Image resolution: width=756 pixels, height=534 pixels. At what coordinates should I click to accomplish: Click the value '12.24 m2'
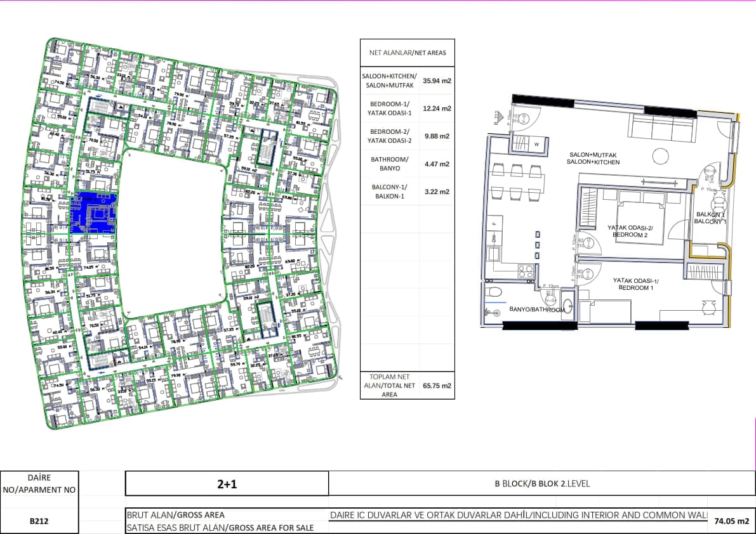point(437,108)
